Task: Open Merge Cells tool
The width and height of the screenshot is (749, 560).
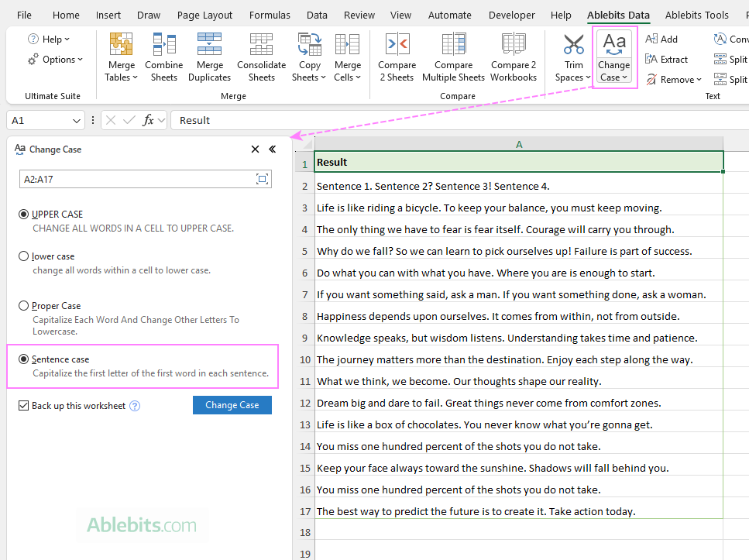Action: coord(347,57)
